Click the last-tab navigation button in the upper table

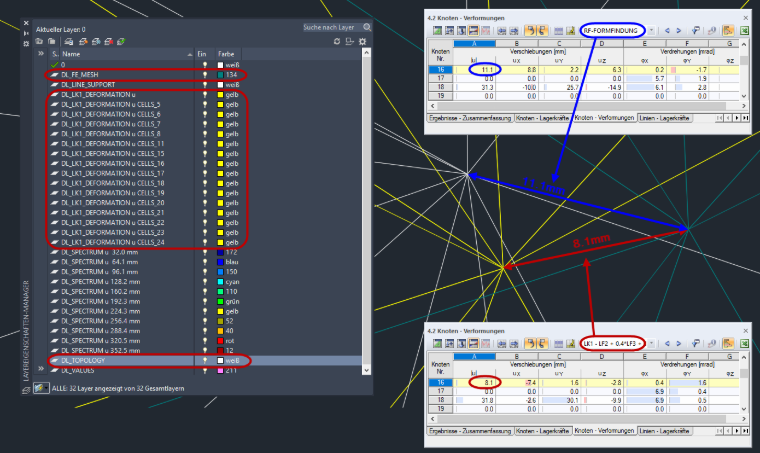click(745, 118)
